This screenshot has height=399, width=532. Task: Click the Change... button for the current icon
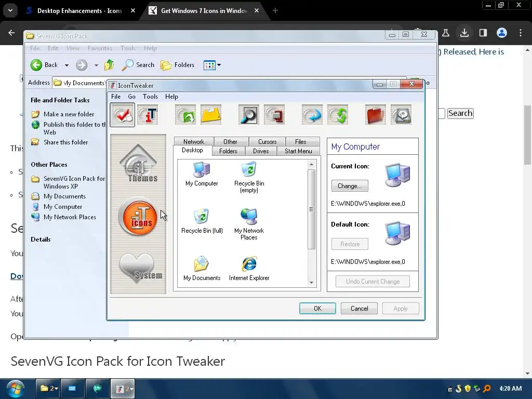(x=350, y=186)
